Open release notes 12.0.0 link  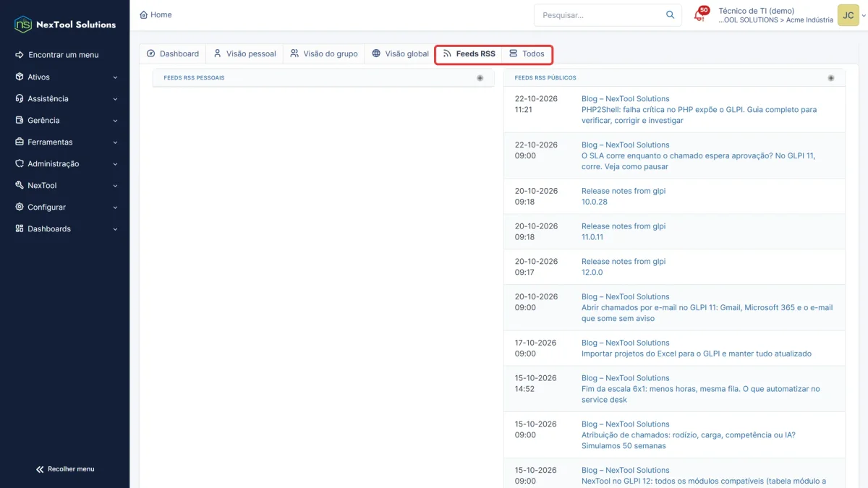click(x=592, y=273)
